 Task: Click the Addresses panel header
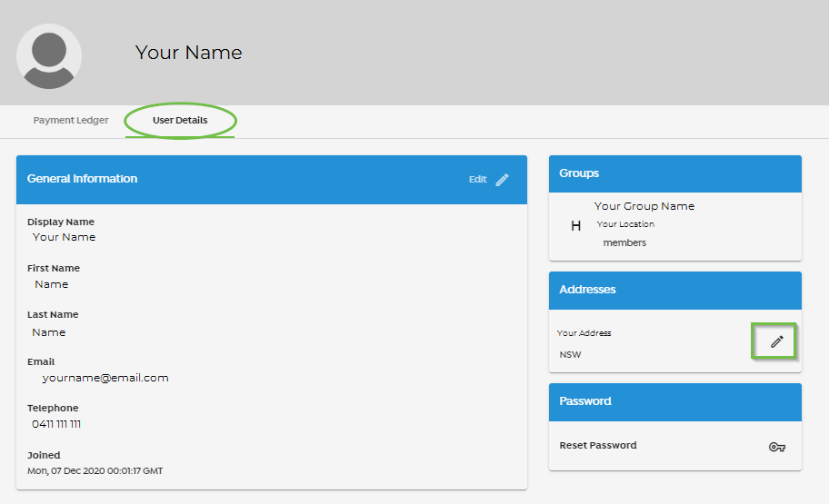(675, 290)
